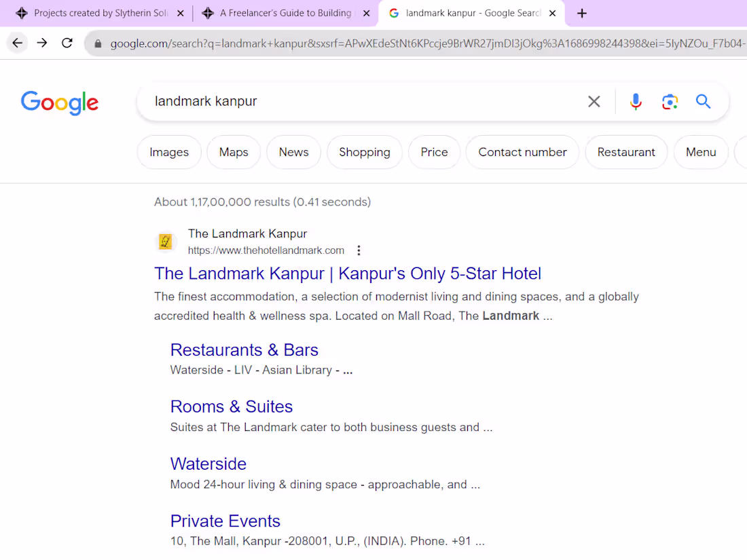This screenshot has height=560, width=747.
Task: Click the Google logo to go home
Action: (x=59, y=102)
